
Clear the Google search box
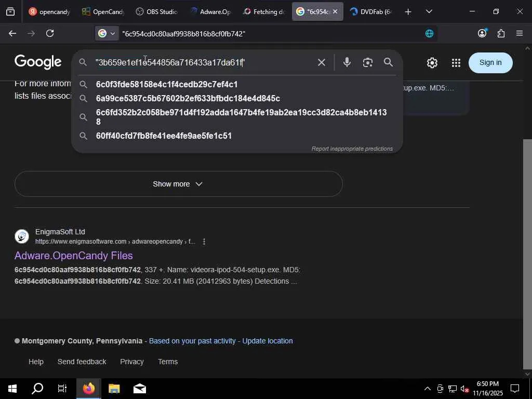pyautogui.click(x=321, y=62)
